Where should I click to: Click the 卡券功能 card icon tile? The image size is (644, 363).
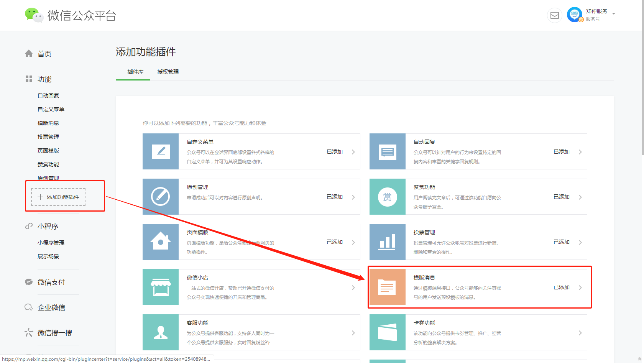(x=388, y=332)
